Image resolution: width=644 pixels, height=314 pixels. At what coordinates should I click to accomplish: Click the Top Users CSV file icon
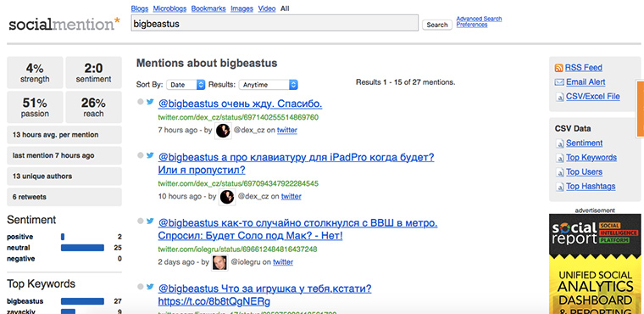point(559,172)
